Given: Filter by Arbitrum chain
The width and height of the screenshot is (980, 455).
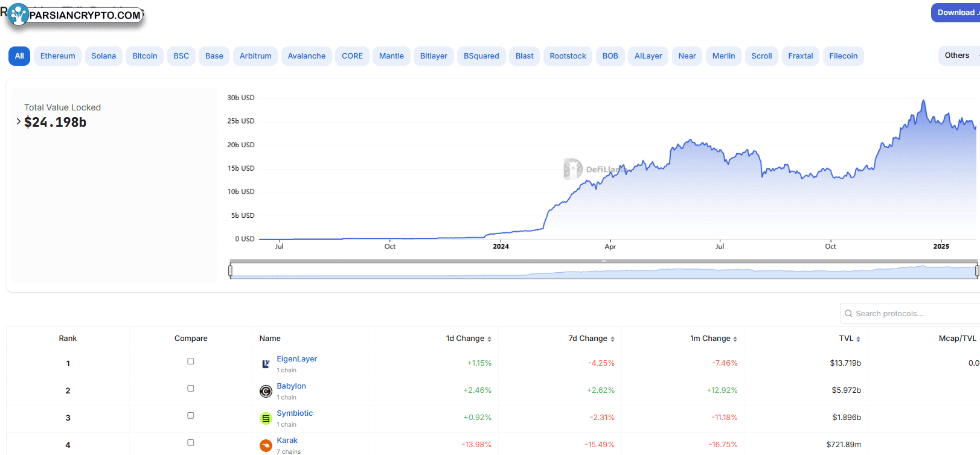Looking at the screenshot, I should 255,56.
